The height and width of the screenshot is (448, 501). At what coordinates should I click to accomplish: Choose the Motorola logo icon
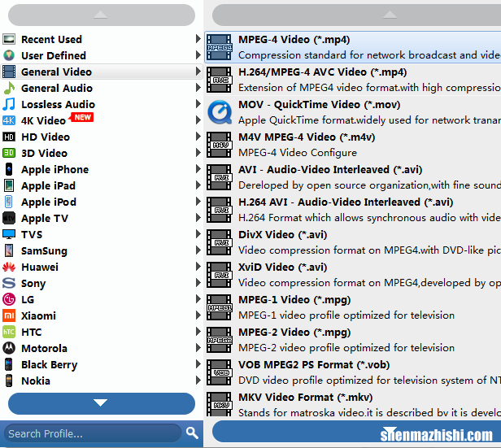[x=9, y=348]
